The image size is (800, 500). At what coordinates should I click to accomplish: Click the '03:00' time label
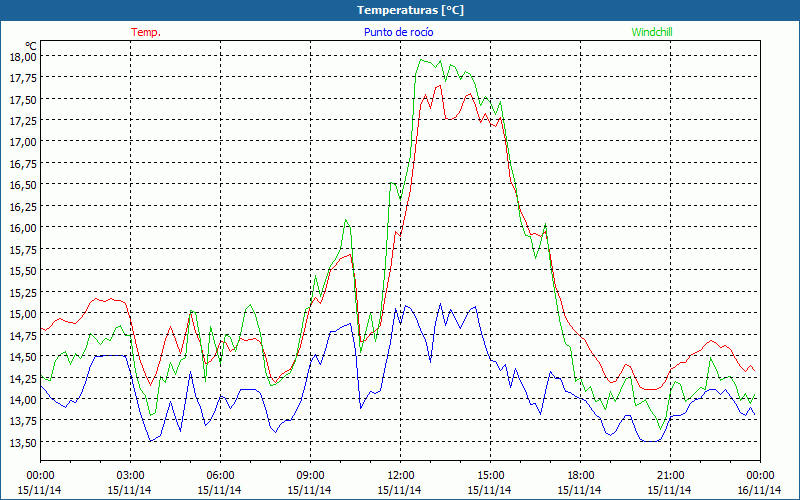click(130, 476)
